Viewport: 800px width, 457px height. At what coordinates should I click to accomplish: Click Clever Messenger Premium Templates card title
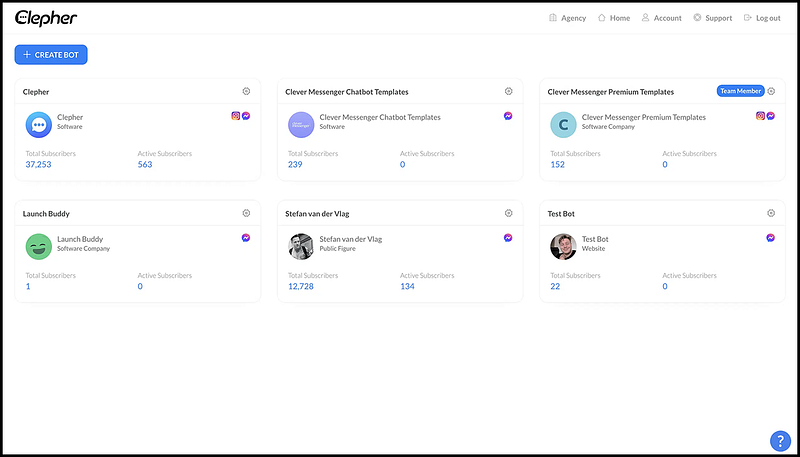click(x=611, y=92)
